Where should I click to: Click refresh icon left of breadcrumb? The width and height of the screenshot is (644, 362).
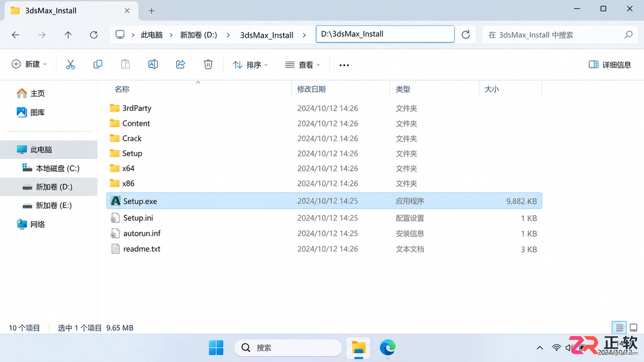tap(94, 35)
